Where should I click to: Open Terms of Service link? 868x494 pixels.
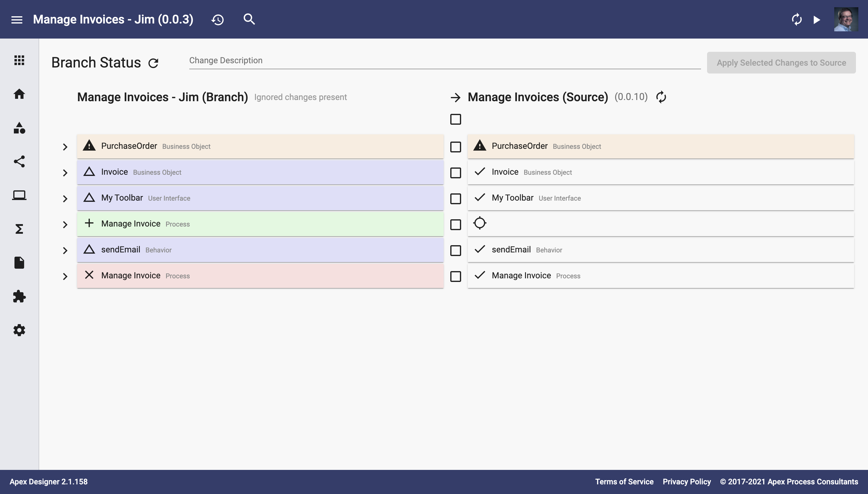pyautogui.click(x=624, y=482)
